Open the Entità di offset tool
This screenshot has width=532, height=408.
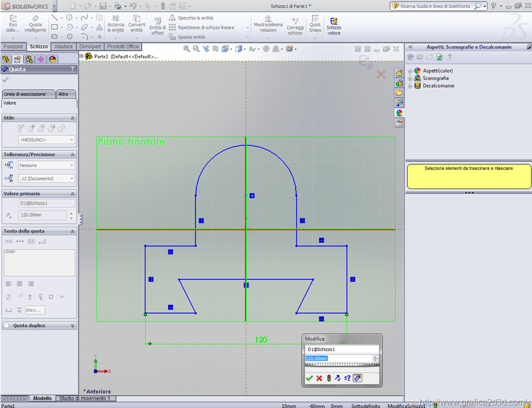157,25
